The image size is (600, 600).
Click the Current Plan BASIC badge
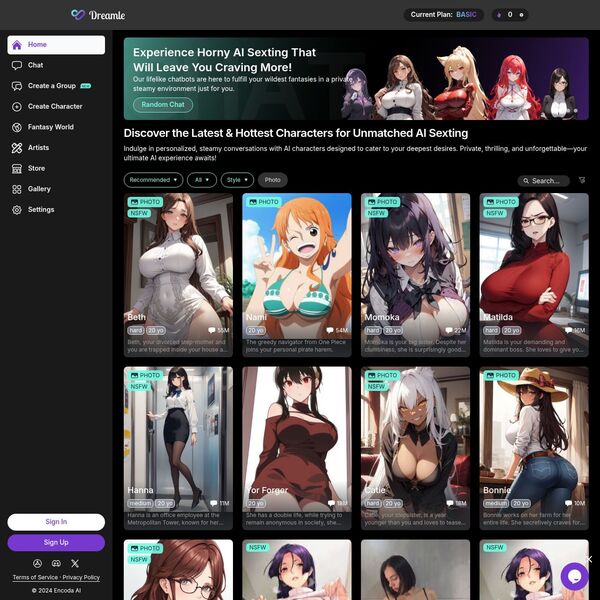point(443,15)
